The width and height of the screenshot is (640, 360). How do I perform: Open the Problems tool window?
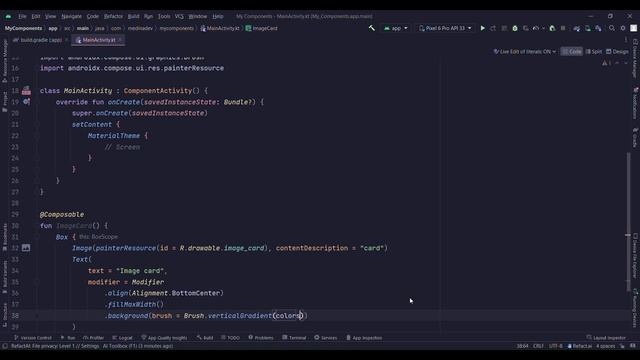[x=261, y=338]
